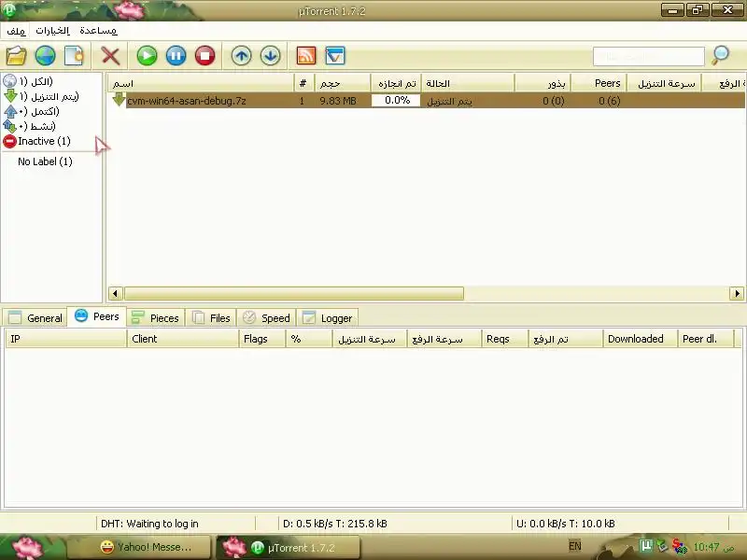Sort by تم انجازه column header
The image size is (747, 560).
396,83
